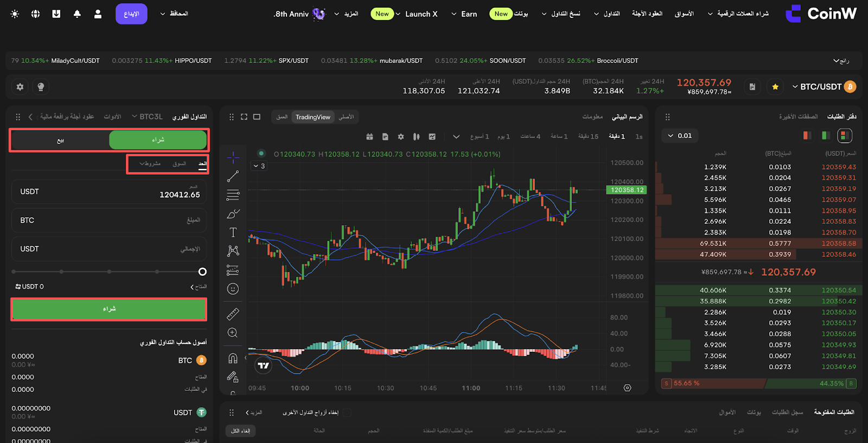Expand the Earn menu
The width and height of the screenshot is (868, 443).
pyautogui.click(x=464, y=14)
